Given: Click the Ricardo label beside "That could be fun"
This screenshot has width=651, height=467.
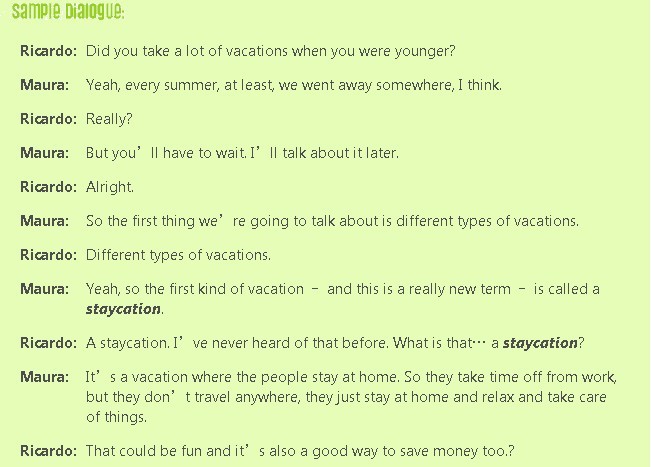Looking at the screenshot, I should [48, 451].
